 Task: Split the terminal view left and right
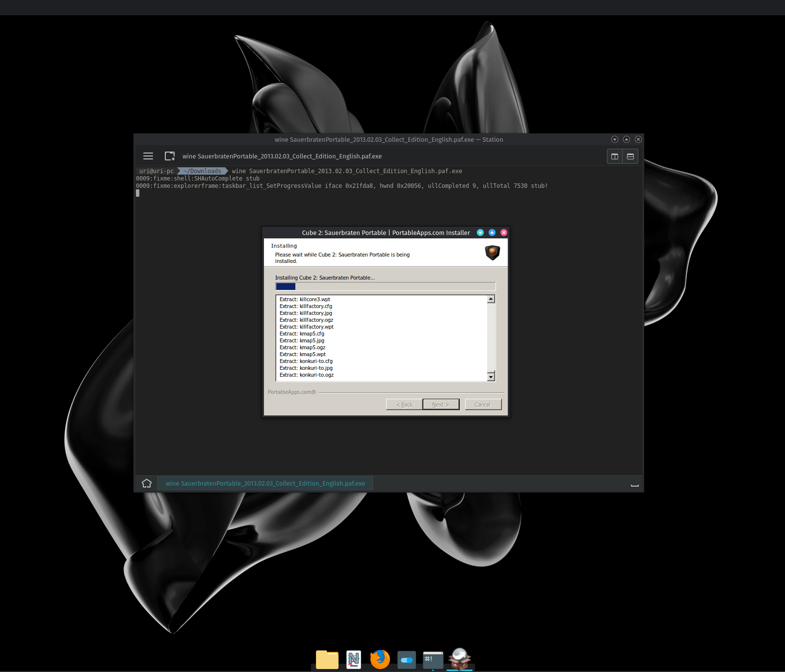tap(615, 156)
